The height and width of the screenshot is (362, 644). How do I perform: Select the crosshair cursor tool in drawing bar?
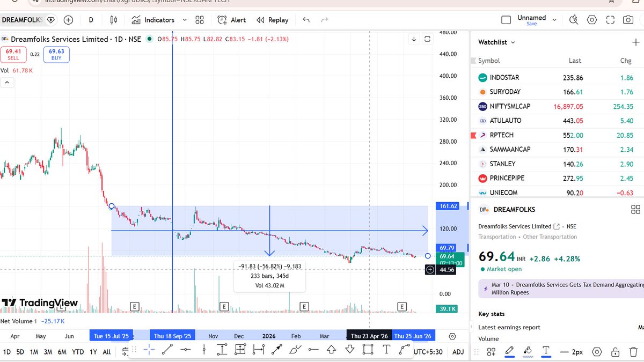(149, 350)
